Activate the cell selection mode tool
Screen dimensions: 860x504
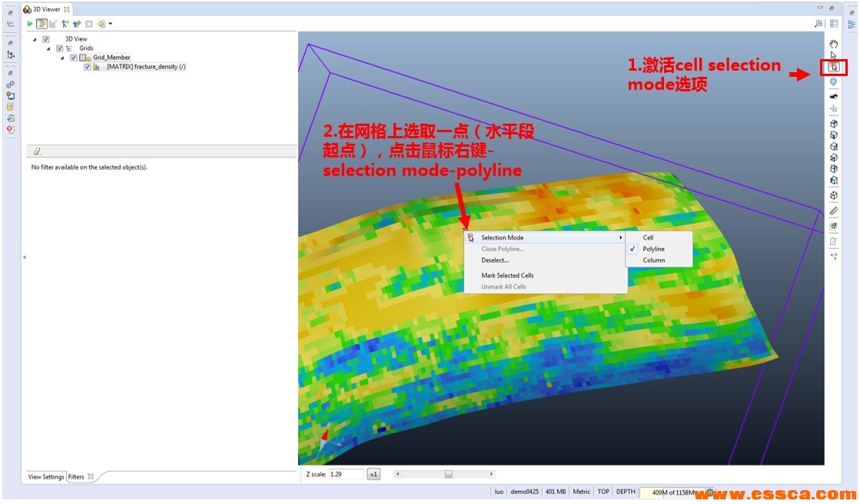pyautogui.click(x=833, y=68)
